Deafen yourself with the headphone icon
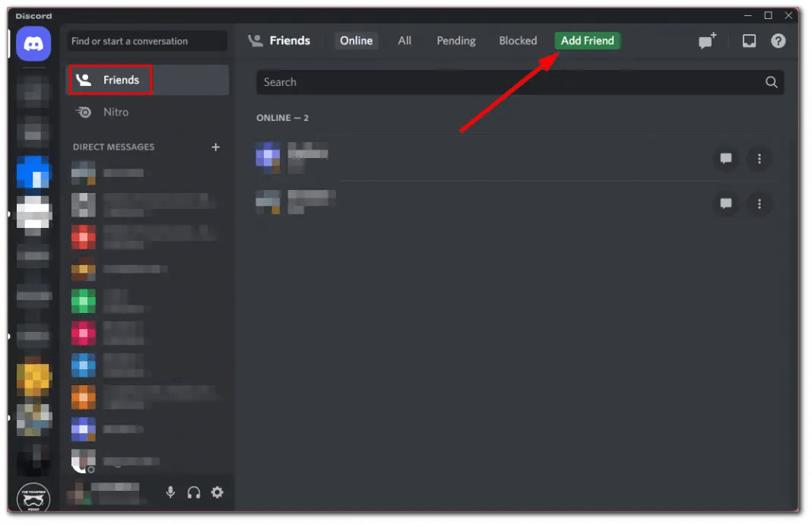This screenshot has height=525, width=812. [194, 492]
